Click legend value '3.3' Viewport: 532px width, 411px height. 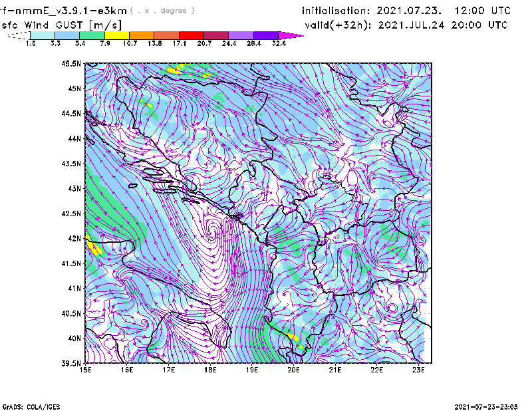click(55, 43)
